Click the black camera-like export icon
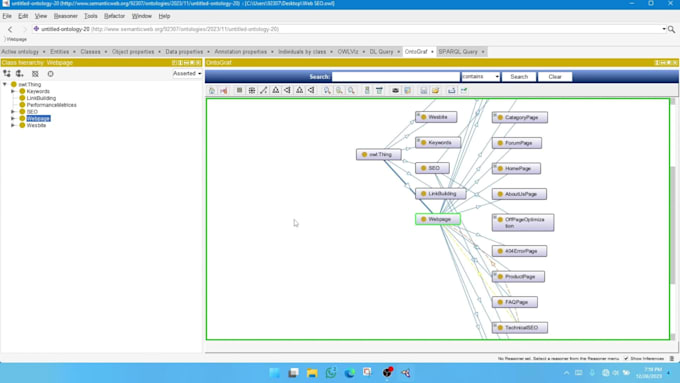Screen dimensions: 680x383 [x=396, y=90]
